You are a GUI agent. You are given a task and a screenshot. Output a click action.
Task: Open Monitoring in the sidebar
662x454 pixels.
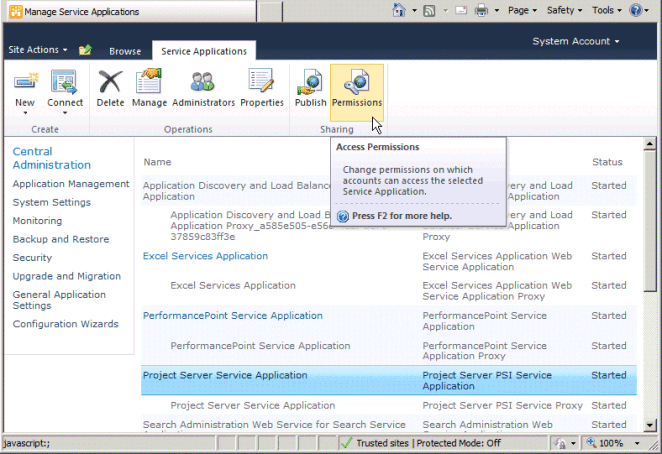37,221
